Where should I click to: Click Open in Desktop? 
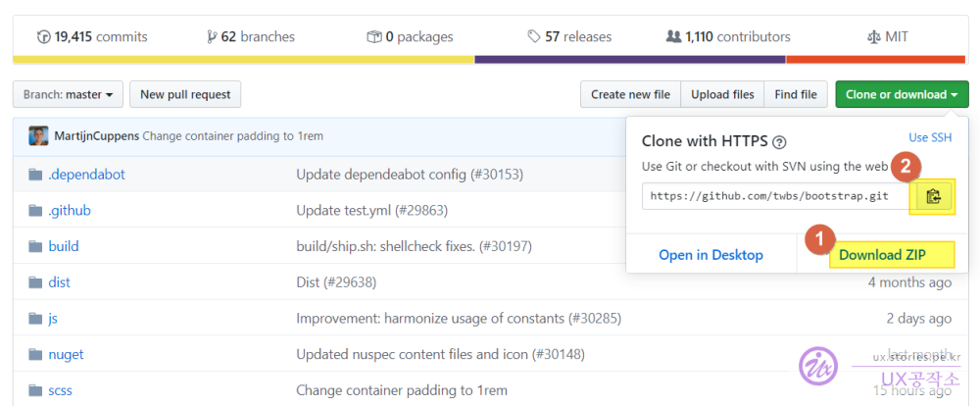coord(710,255)
